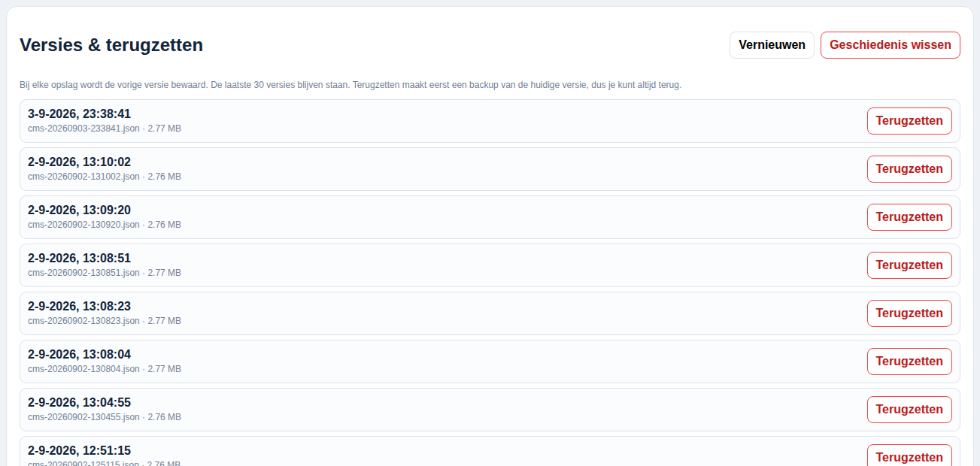Click the Geschiedenis wissen button

[x=890, y=45]
